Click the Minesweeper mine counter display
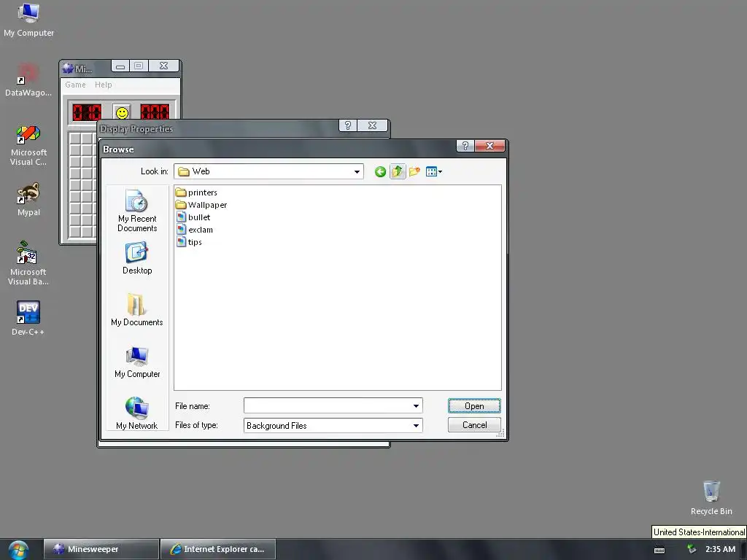The image size is (747, 560). click(87, 113)
